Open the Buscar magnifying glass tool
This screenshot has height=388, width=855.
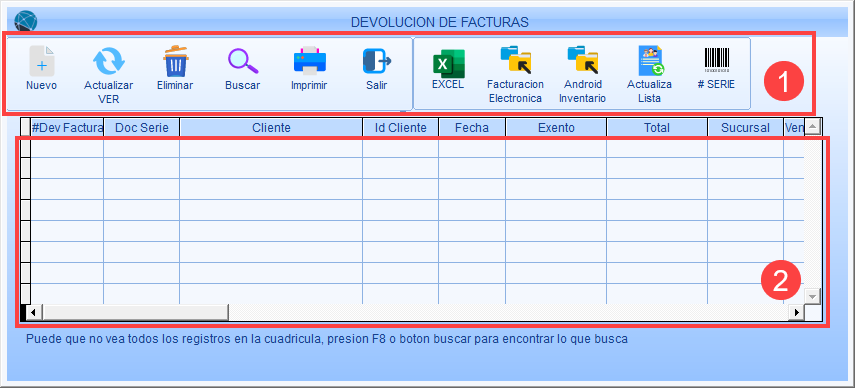pos(243,60)
